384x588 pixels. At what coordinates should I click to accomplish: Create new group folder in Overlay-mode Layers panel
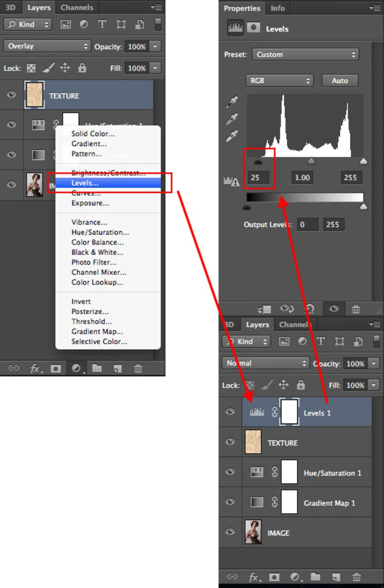click(97, 368)
